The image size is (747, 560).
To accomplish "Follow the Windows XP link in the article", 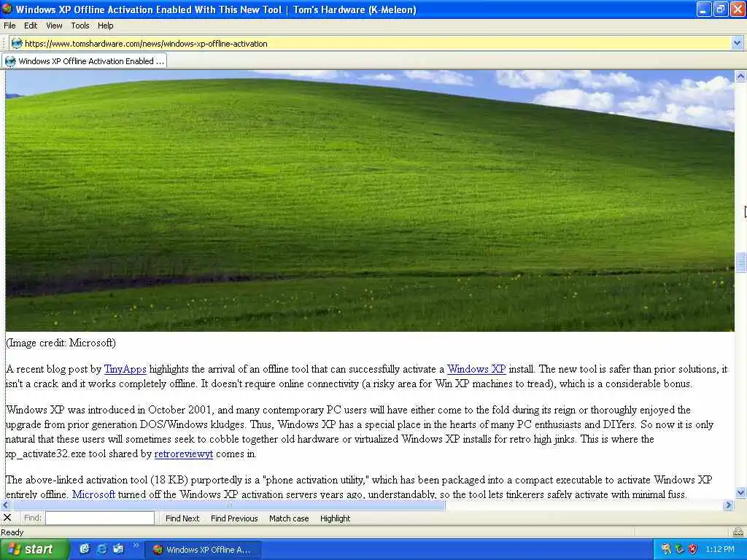I will [476, 369].
